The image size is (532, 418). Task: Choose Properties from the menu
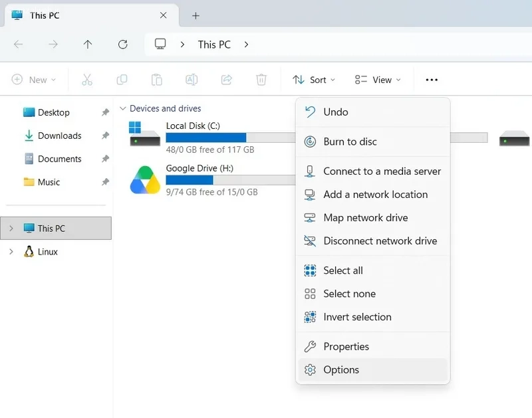point(373,346)
